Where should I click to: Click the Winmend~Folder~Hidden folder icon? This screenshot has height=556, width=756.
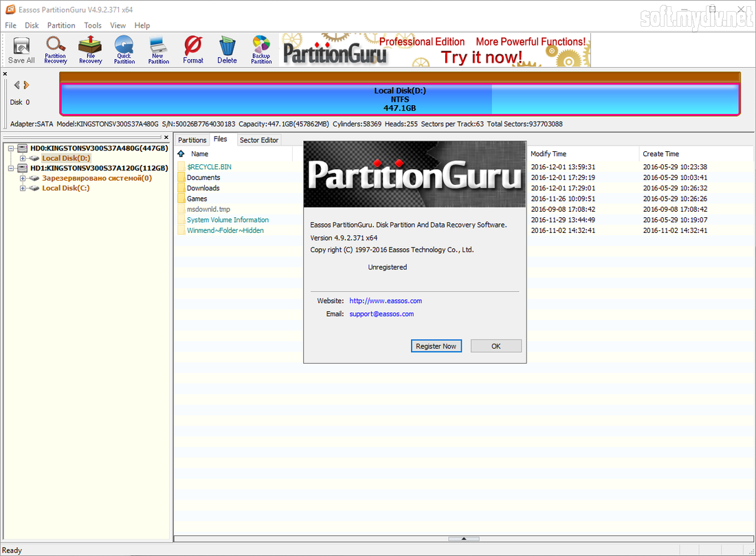(181, 230)
